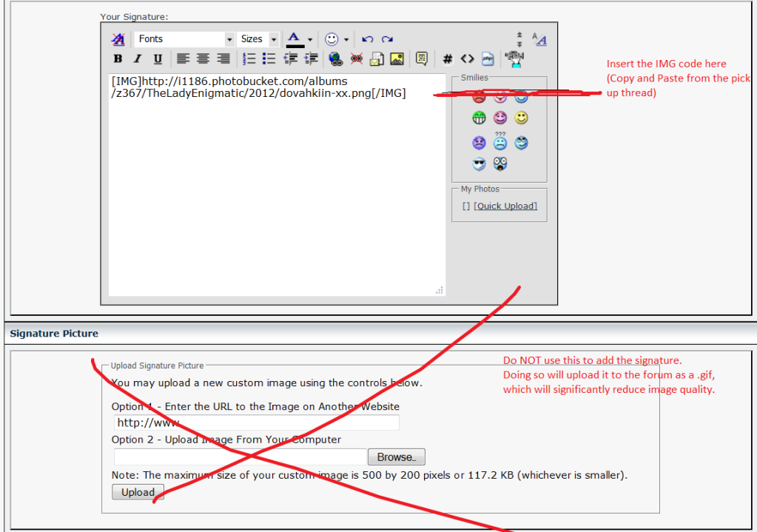This screenshot has height=532, width=757.
Task: Click the Remove Link icon
Action: (356, 58)
